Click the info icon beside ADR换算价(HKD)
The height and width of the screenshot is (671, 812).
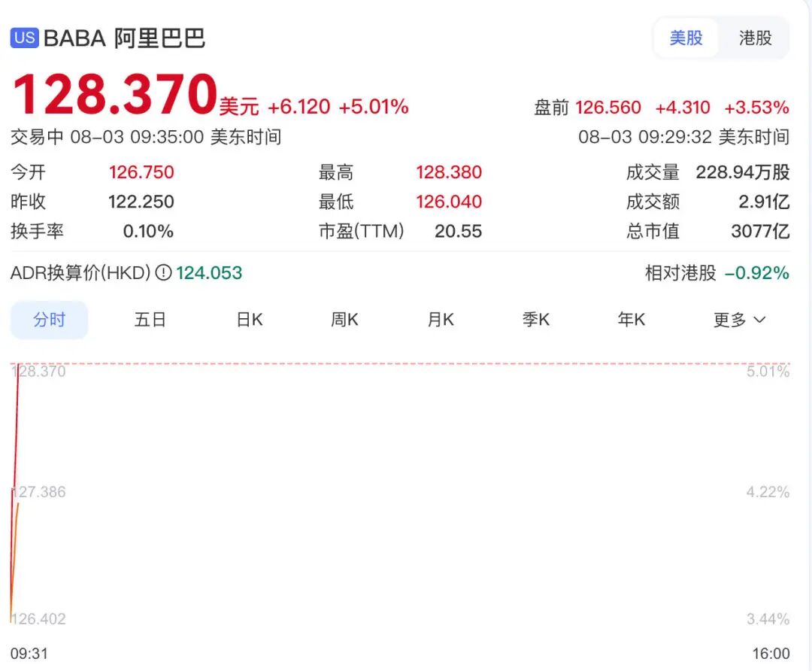[x=163, y=272]
